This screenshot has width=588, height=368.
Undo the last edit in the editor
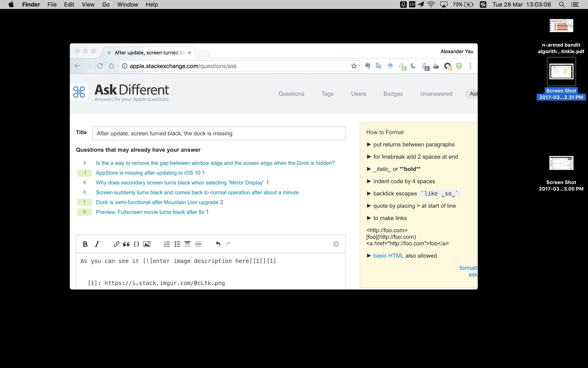tap(218, 244)
